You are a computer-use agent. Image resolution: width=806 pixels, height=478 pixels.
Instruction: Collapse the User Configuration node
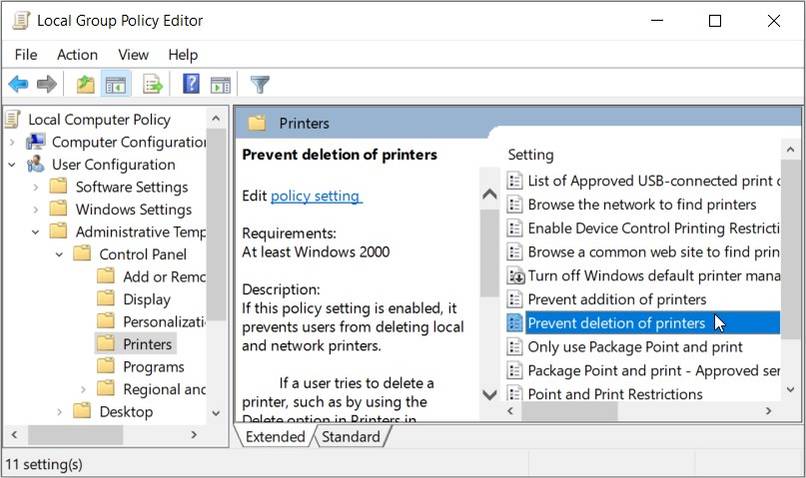click(12, 165)
